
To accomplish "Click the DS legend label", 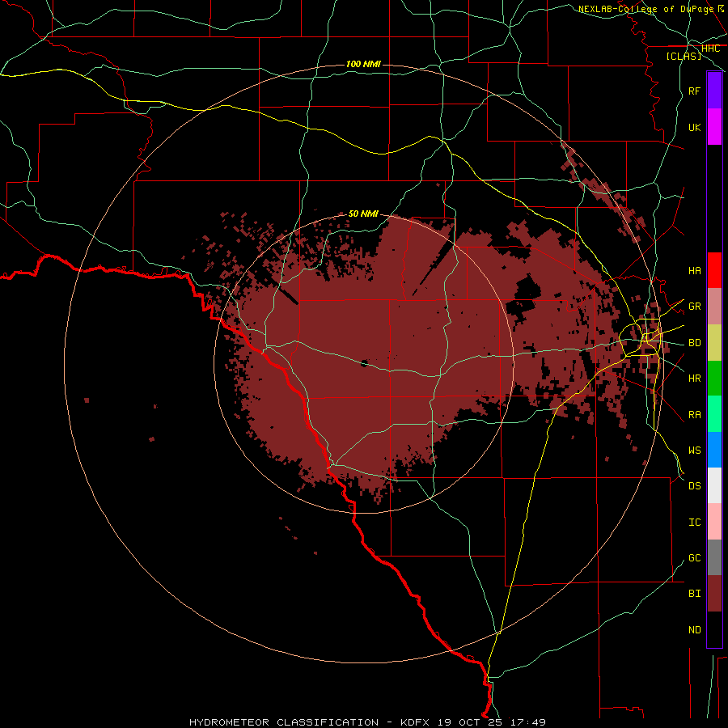I will [x=694, y=486].
